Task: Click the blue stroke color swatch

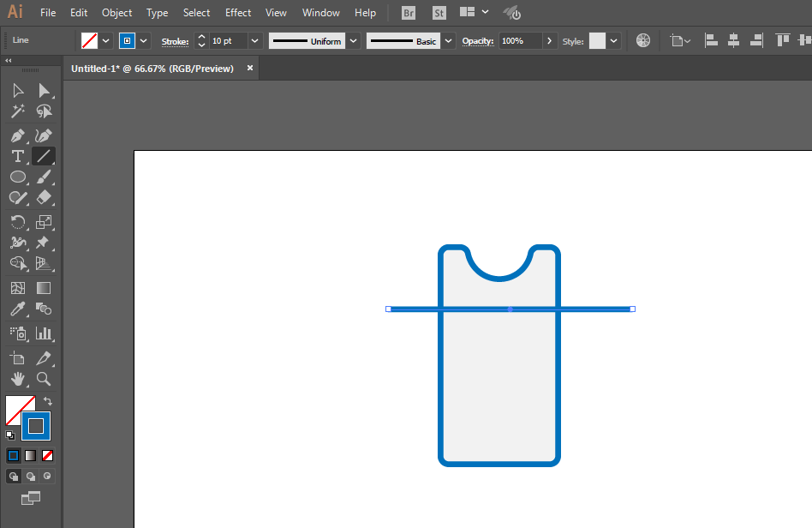Action: [127, 41]
